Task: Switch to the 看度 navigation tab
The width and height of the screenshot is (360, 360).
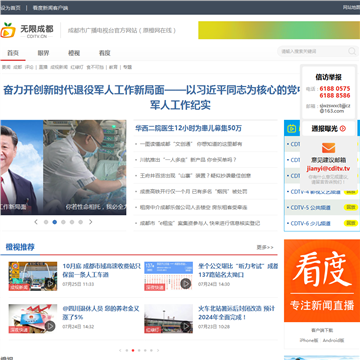Action: 104,53
